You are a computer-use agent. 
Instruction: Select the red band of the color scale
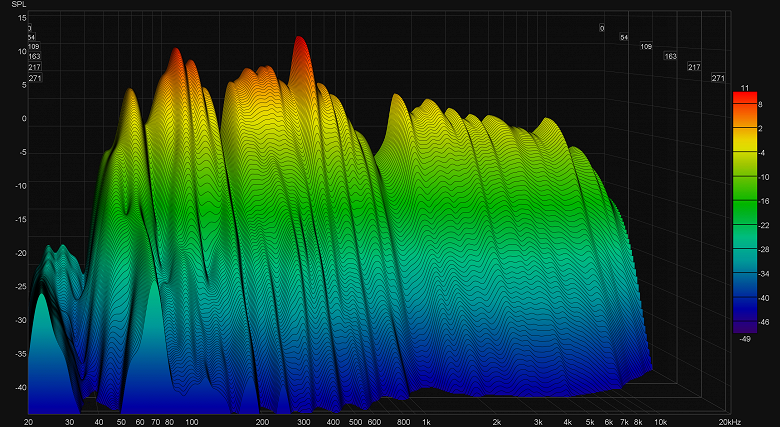(745, 98)
